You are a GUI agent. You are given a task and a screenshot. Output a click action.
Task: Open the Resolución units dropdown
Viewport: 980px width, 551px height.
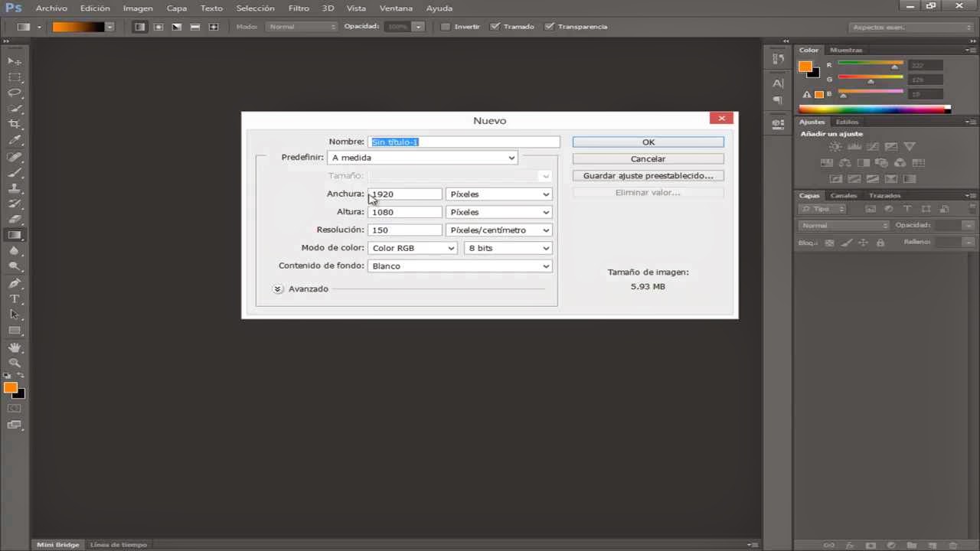[x=498, y=230]
